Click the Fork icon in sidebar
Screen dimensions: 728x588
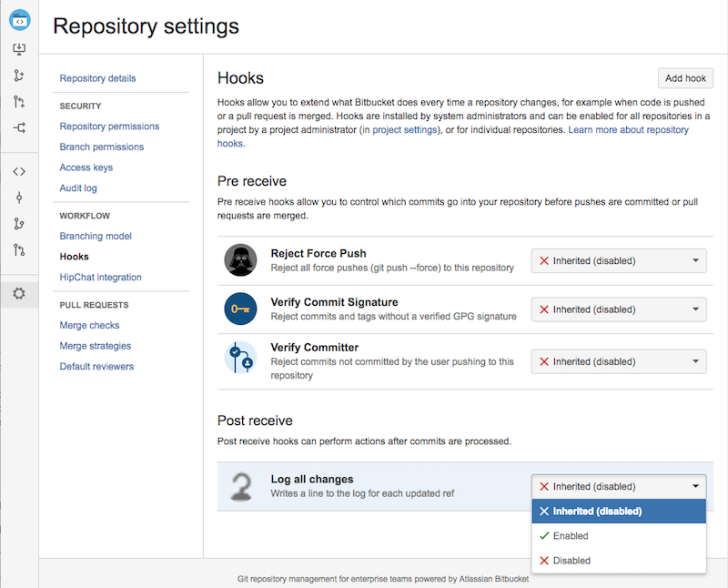[19, 127]
